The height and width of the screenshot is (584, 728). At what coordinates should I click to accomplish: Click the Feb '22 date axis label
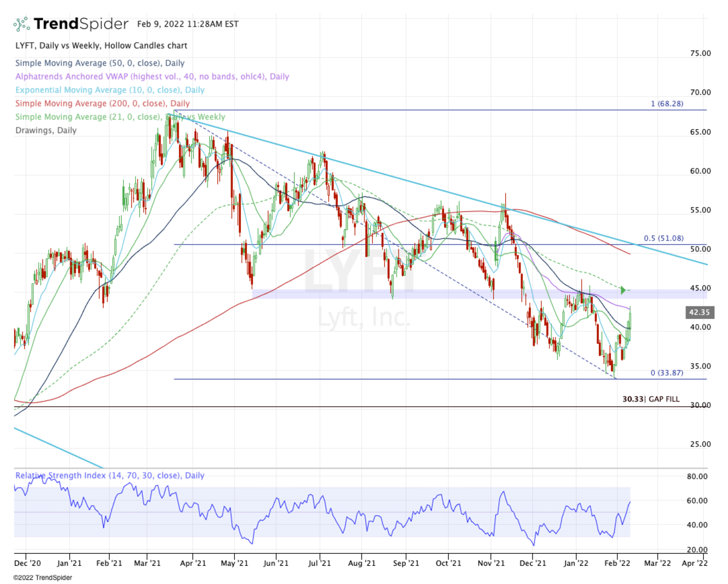coord(617,563)
